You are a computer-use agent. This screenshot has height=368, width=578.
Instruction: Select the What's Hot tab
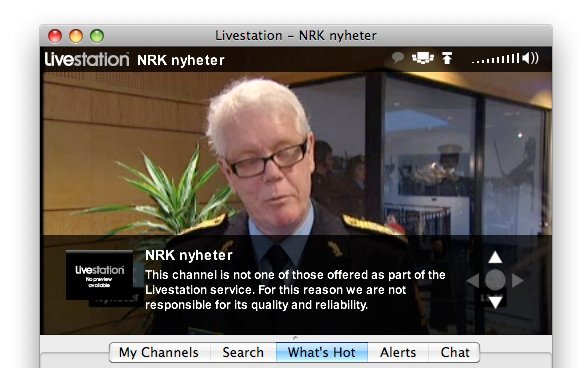(322, 353)
